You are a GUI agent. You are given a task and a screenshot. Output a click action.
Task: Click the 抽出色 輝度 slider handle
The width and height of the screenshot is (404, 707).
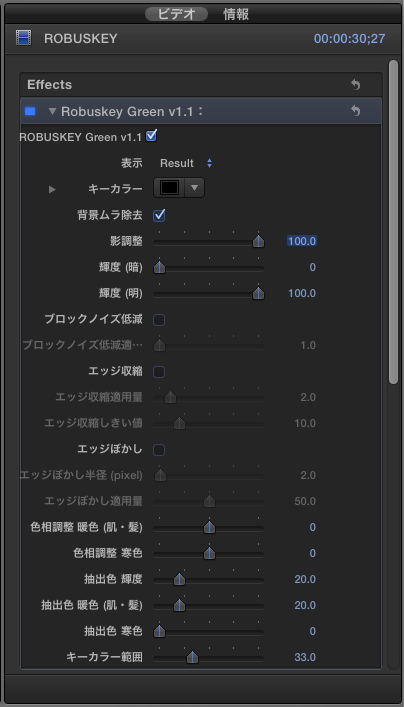click(x=179, y=579)
